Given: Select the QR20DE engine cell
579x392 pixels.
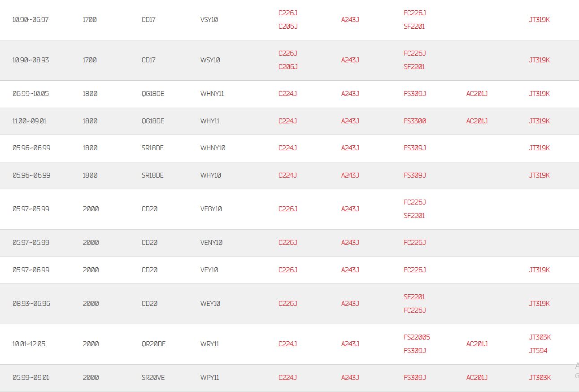Looking at the screenshot, I should [x=154, y=344].
